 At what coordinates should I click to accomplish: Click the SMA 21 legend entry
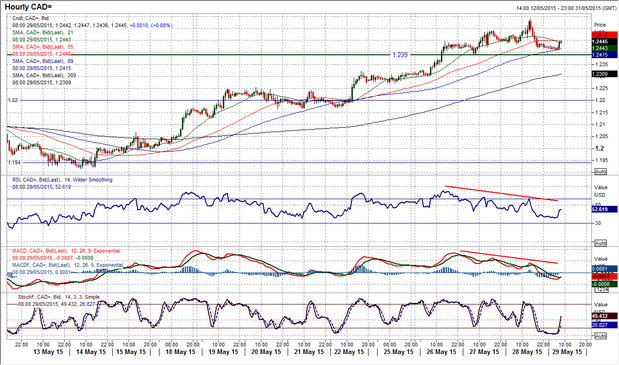[x=43, y=32]
